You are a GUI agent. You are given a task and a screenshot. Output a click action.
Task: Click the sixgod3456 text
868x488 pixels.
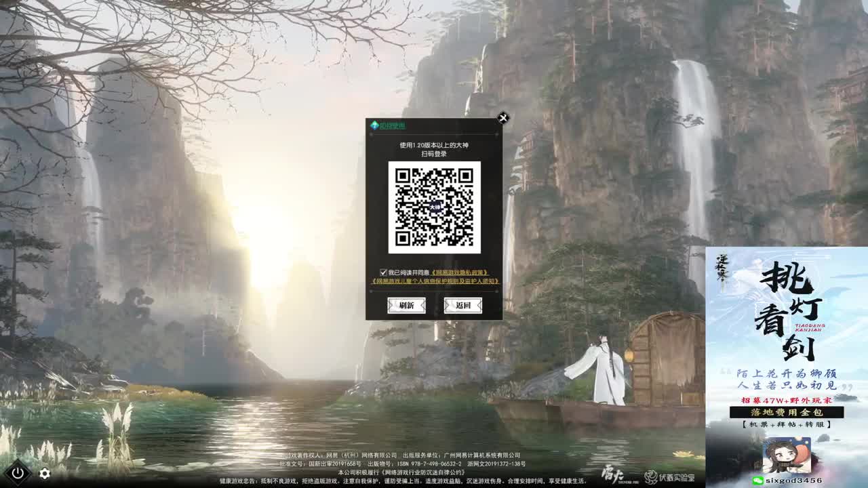(794, 481)
